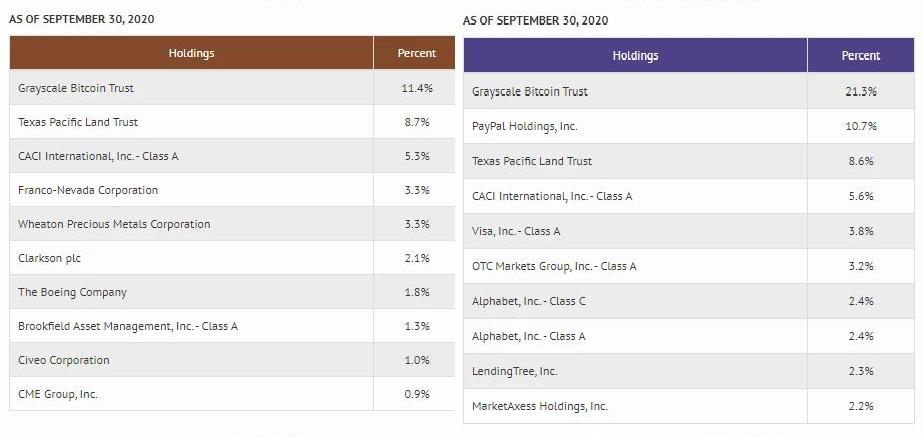Click the 21.3% percent value
Screen dimensions: 923x437
(860, 91)
